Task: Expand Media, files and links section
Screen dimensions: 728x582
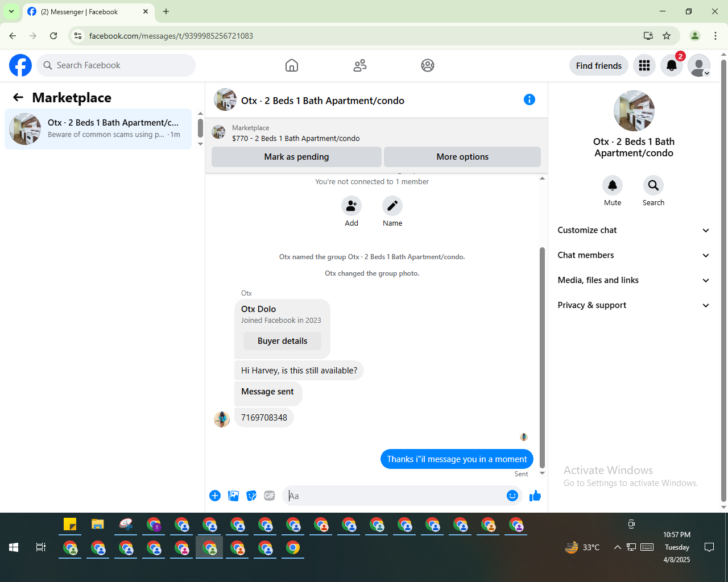Action: click(x=634, y=280)
